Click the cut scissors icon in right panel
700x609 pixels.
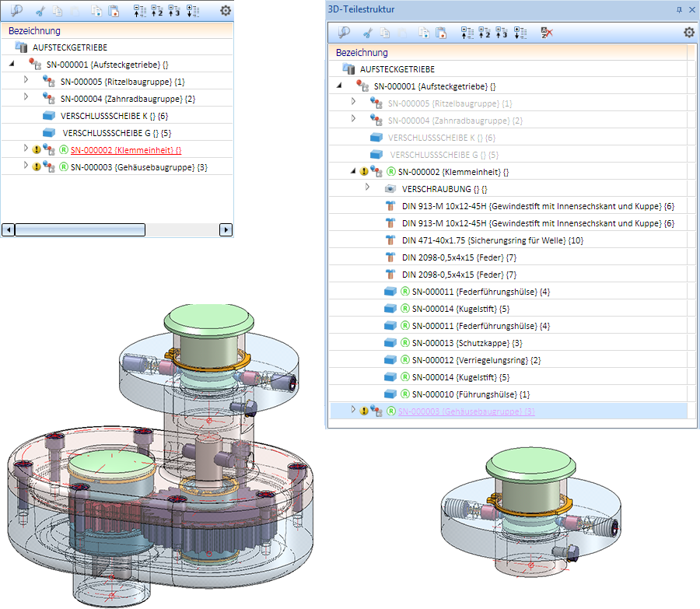pyautogui.click(x=368, y=33)
